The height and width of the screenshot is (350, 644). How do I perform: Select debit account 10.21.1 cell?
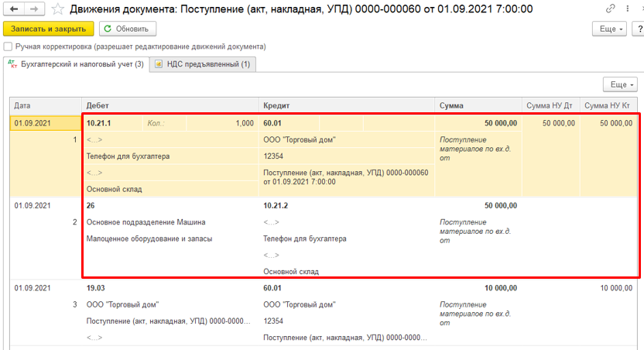click(101, 123)
